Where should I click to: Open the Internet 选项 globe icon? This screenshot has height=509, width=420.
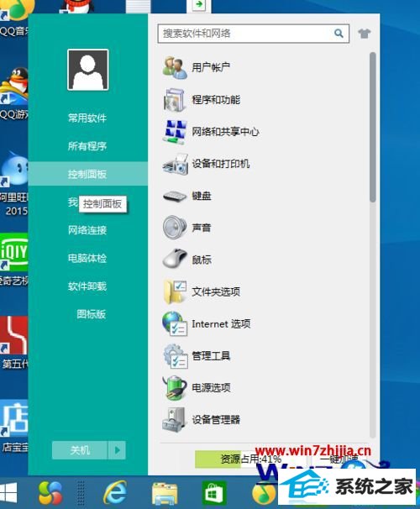pyautogui.click(x=175, y=323)
